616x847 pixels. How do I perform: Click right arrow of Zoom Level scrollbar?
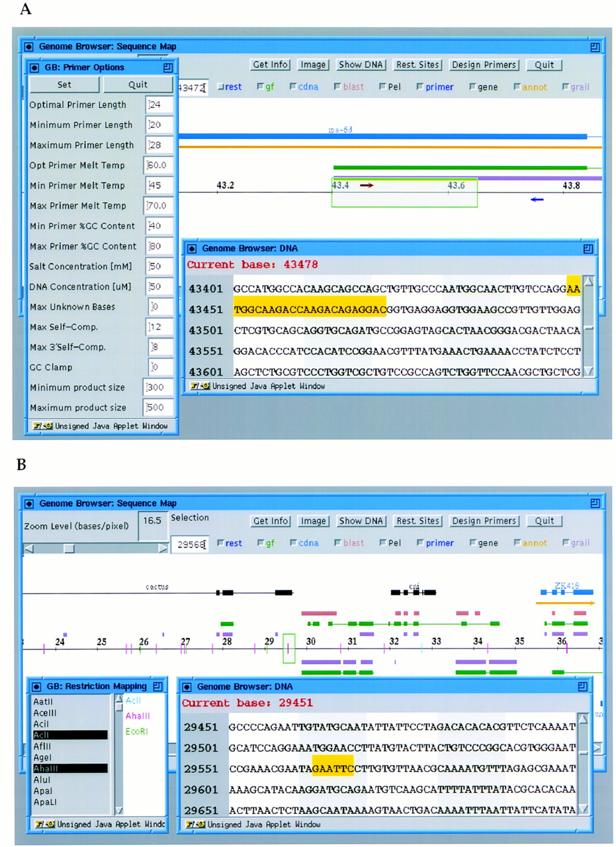163,548
